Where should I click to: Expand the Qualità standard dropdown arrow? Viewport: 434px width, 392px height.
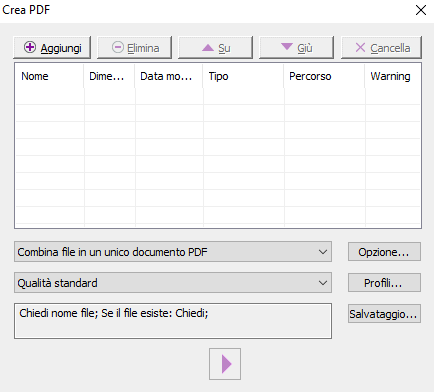pyautogui.click(x=323, y=283)
